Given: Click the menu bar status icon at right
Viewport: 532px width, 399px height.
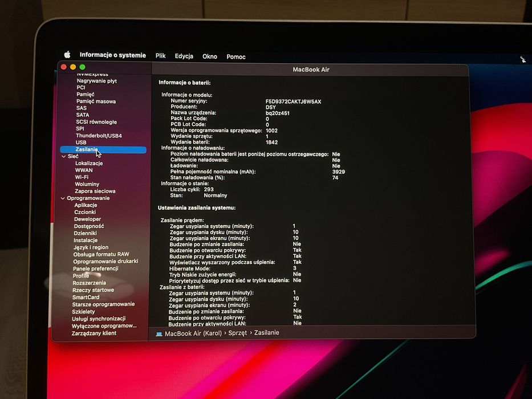Looking at the screenshot, I should 523,59.
